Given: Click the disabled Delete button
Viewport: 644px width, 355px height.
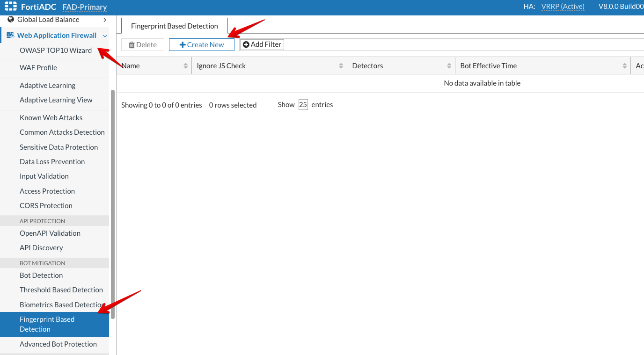Looking at the screenshot, I should click(x=143, y=44).
